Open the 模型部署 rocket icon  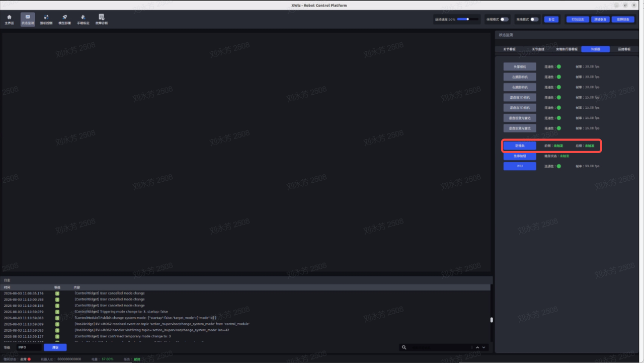[x=65, y=20]
